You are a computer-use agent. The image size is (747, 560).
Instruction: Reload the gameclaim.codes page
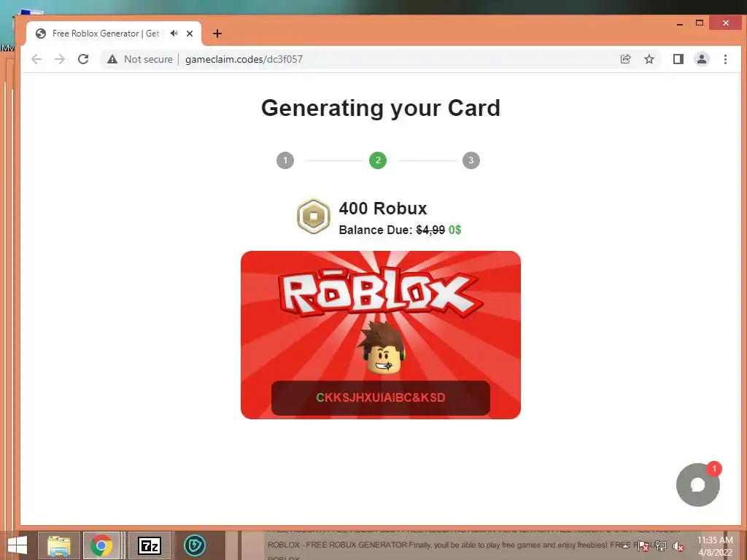tap(83, 59)
